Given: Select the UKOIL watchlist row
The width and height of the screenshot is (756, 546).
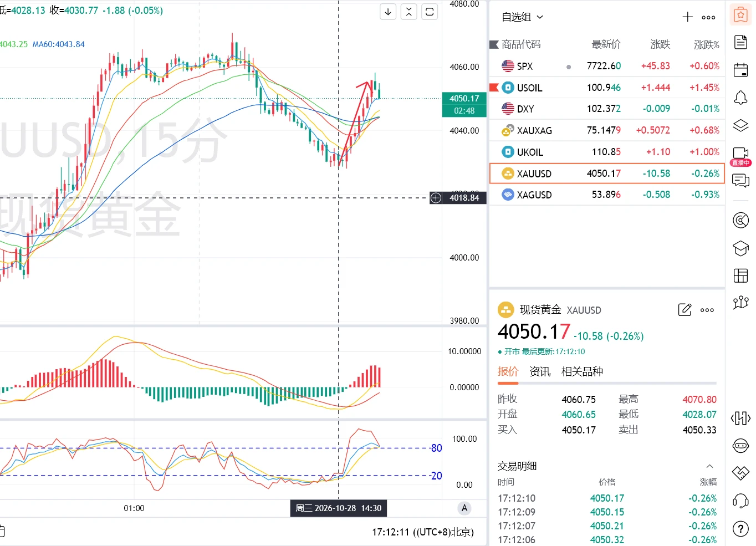Looking at the screenshot, I should (607, 152).
